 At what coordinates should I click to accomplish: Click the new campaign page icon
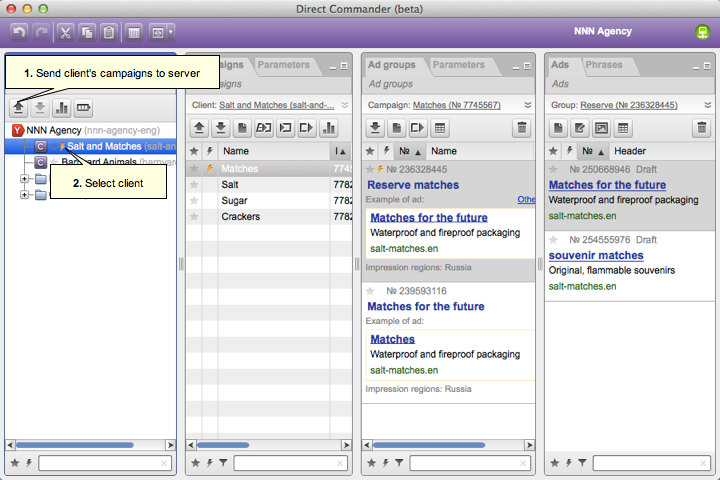(x=242, y=128)
